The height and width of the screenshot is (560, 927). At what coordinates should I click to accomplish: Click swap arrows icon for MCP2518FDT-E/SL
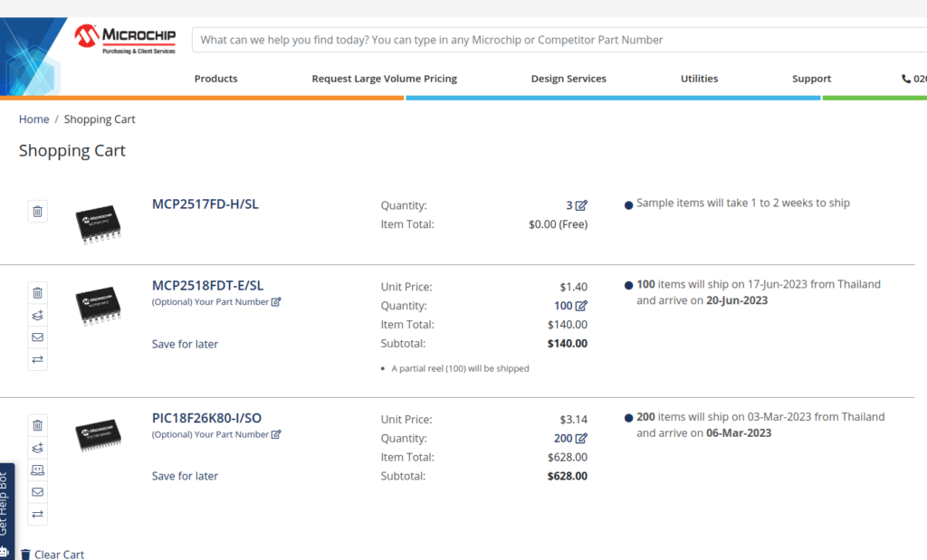37,359
